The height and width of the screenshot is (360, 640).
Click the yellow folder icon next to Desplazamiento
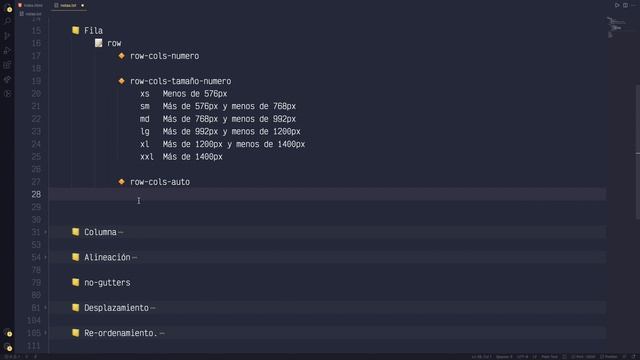76,307
